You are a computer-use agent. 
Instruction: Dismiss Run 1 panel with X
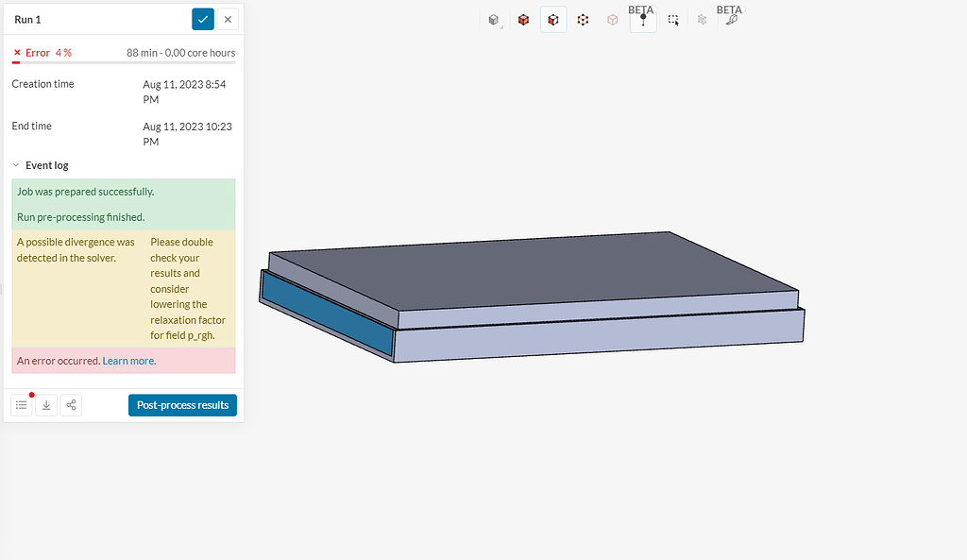coord(225,19)
